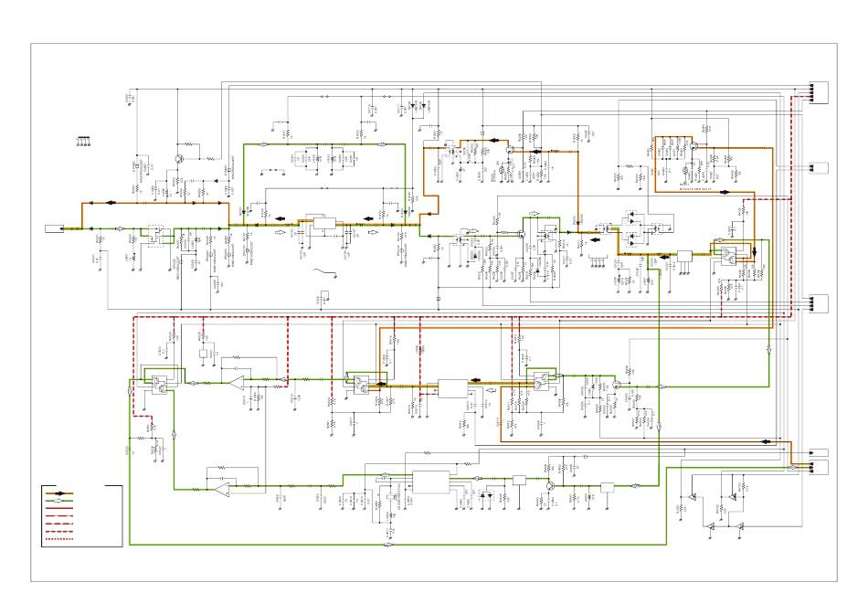Select the filter block on the main orange-green line
The width and height of the screenshot is (868, 614).
(x=324, y=223)
